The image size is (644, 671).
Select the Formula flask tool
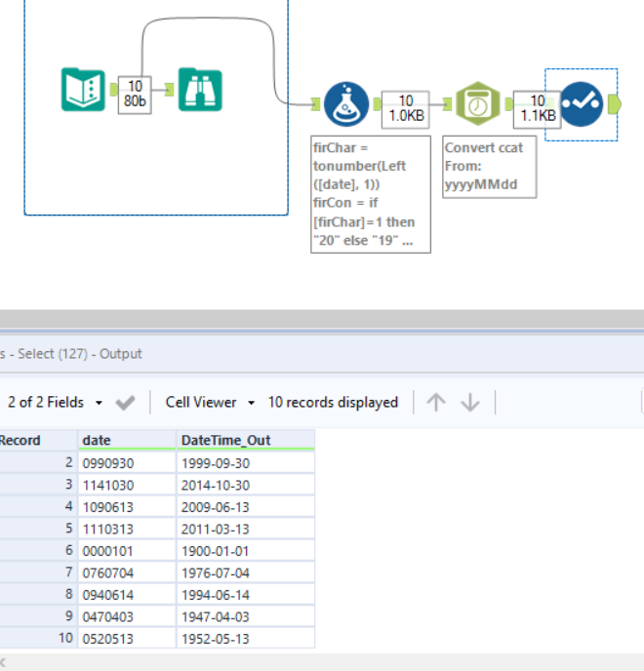pyautogui.click(x=345, y=103)
